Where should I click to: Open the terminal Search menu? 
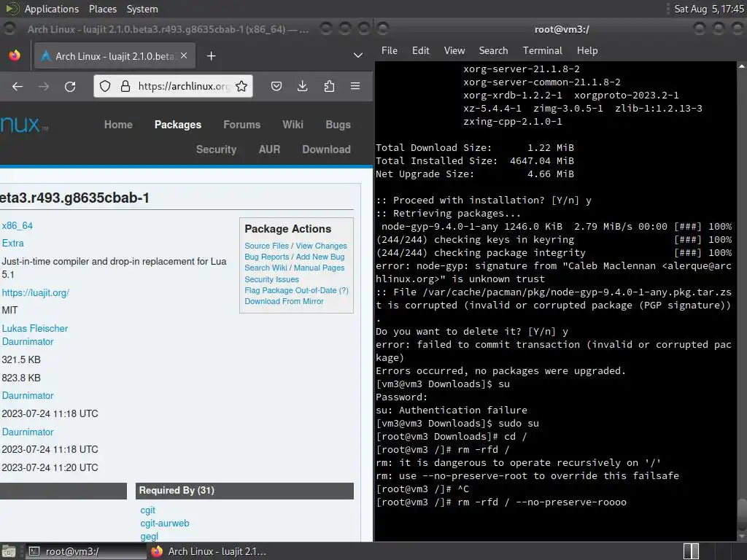[493, 50]
